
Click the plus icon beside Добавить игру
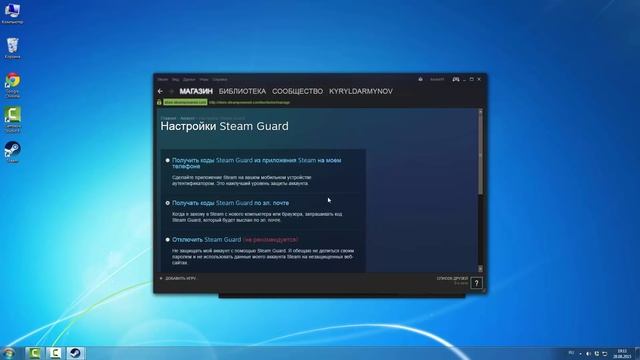click(161, 278)
